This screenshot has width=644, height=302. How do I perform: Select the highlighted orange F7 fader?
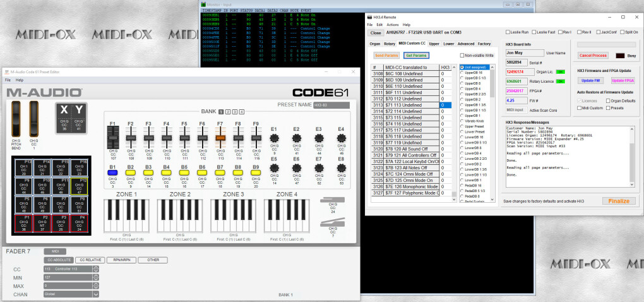coord(220,138)
